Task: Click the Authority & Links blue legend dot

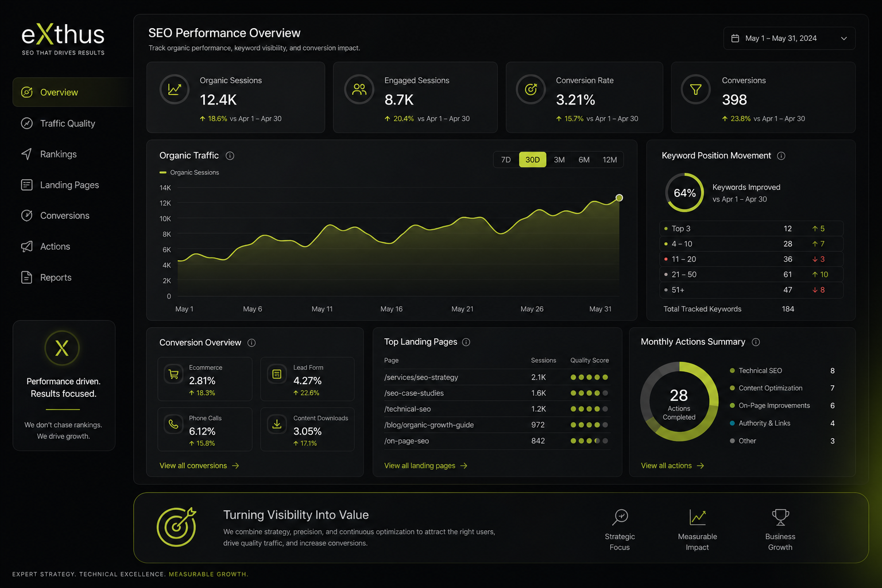Action: [732, 423]
